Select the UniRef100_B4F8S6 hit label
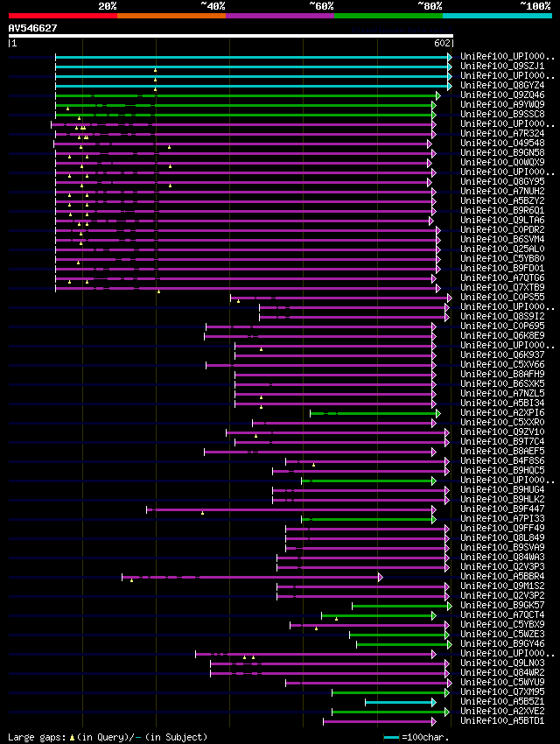This screenshot has width=560, height=744. pos(502,461)
